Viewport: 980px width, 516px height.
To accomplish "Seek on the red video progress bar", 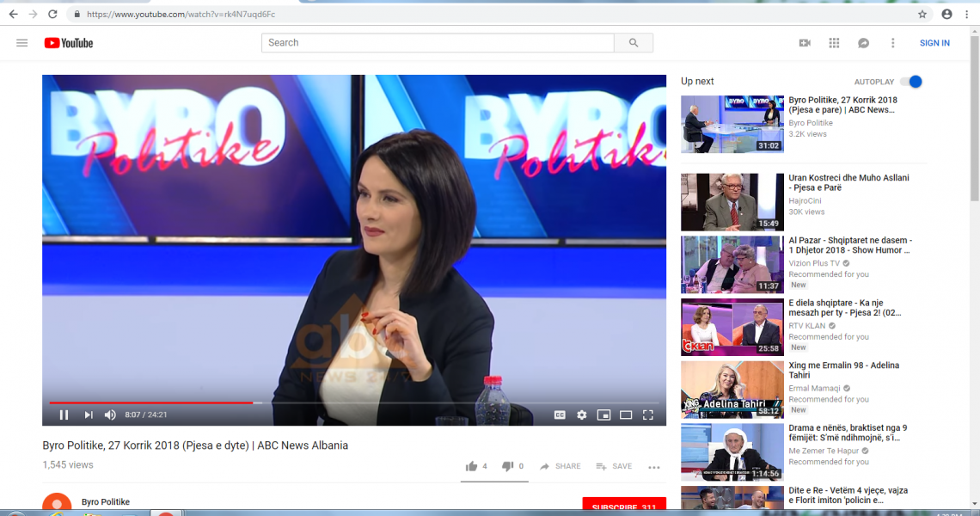I will (x=344, y=402).
